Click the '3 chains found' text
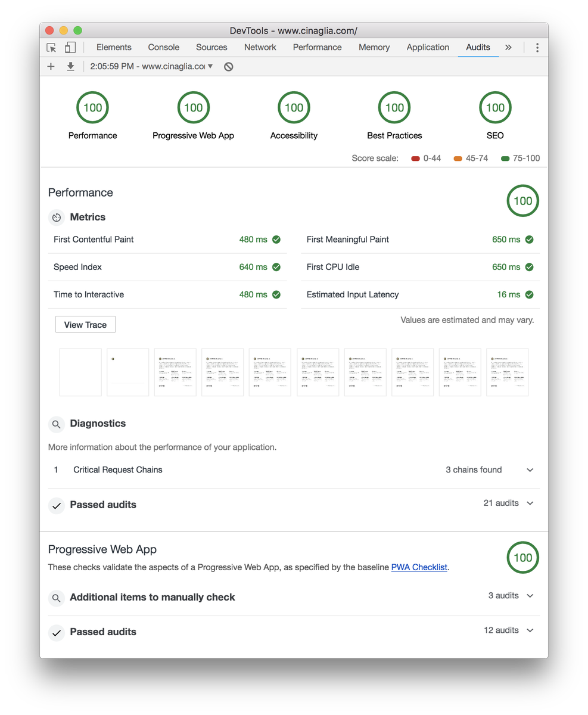588x715 pixels. click(x=474, y=470)
